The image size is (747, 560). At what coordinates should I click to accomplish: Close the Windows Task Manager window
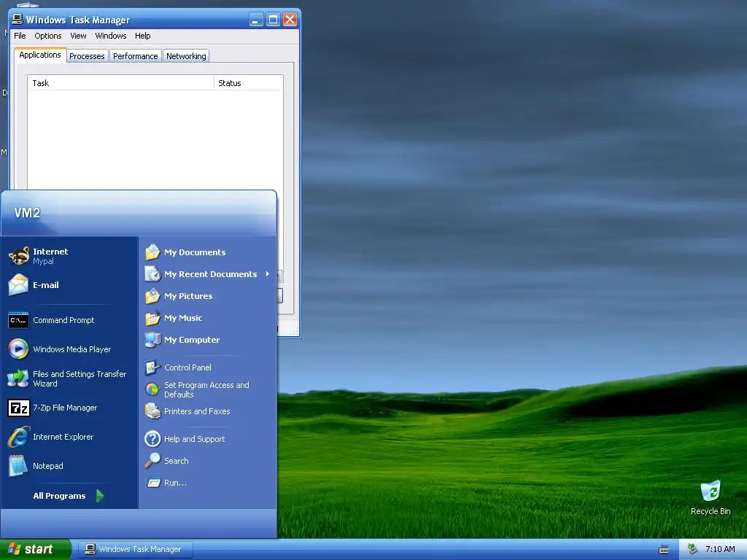pyautogui.click(x=290, y=20)
